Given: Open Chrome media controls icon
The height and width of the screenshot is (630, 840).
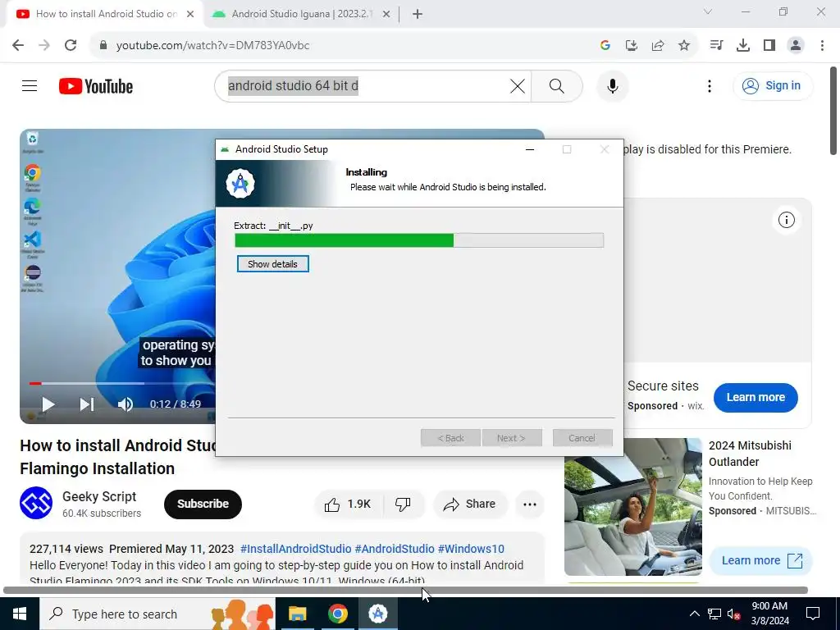Looking at the screenshot, I should 717,45.
